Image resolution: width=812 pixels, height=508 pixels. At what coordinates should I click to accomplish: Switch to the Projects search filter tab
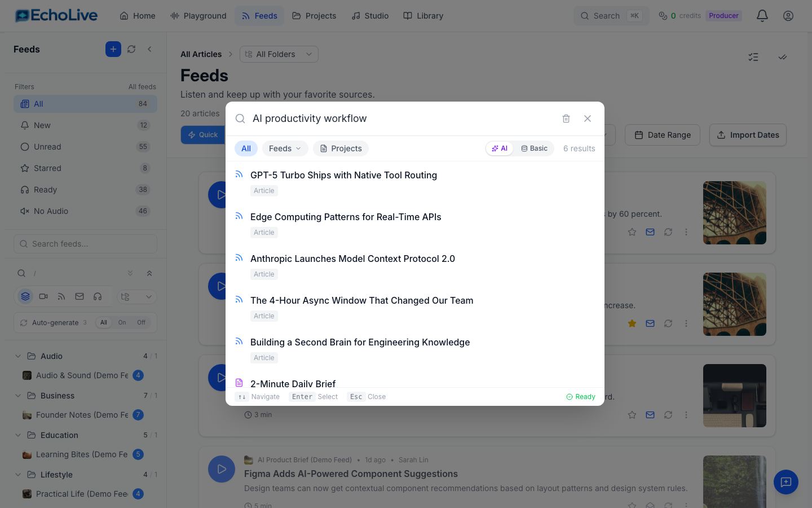(x=341, y=148)
